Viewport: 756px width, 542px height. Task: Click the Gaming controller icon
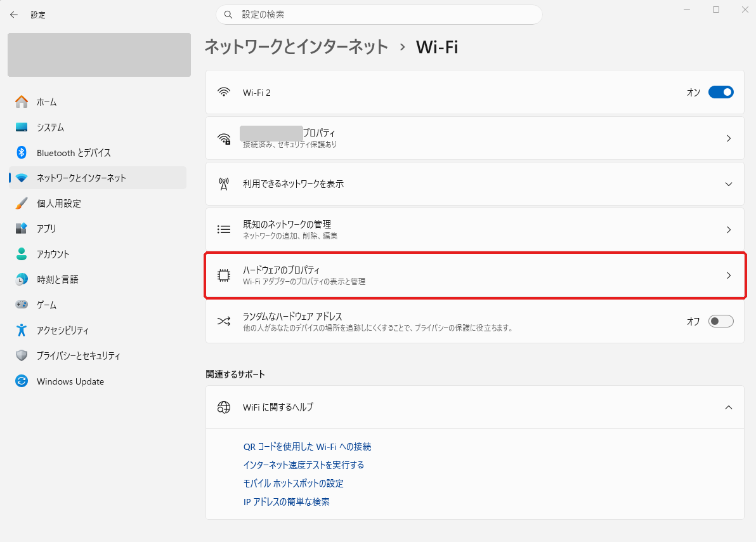pos(21,305)
